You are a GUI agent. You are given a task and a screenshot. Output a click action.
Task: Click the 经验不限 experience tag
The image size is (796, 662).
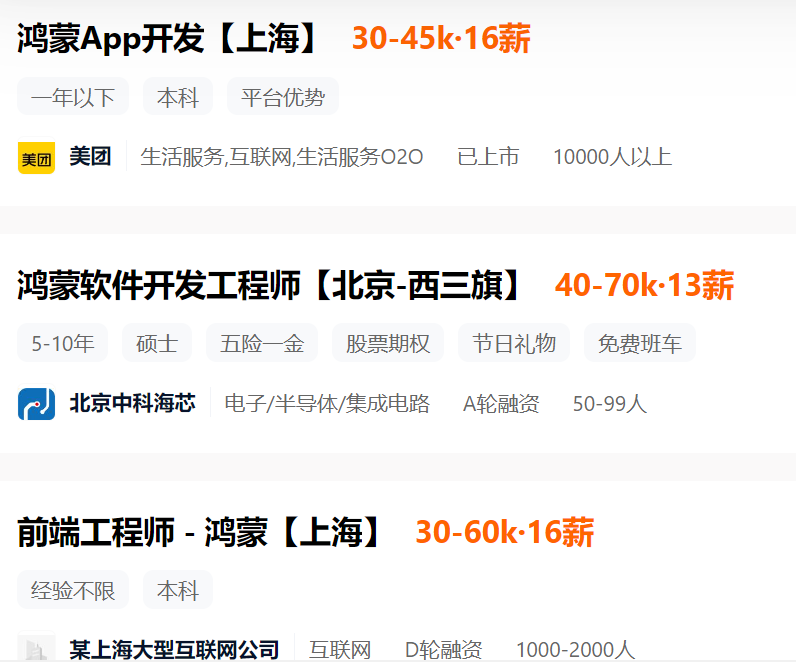tap(73, 590)
